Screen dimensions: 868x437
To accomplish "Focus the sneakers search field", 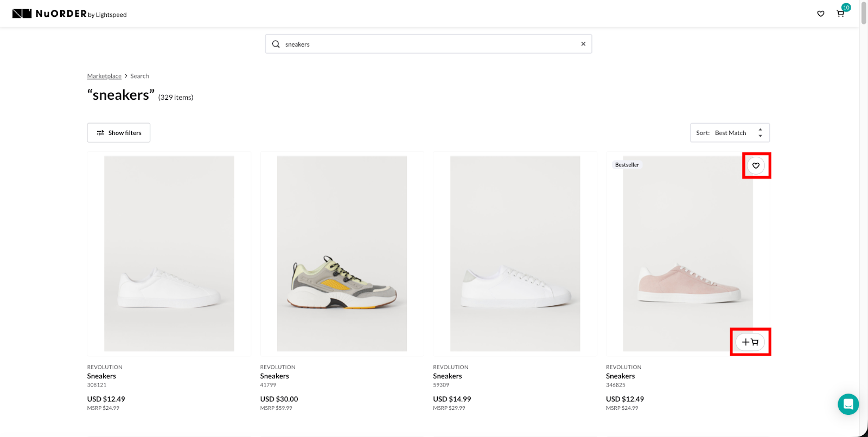I will (x=429, y=44).
